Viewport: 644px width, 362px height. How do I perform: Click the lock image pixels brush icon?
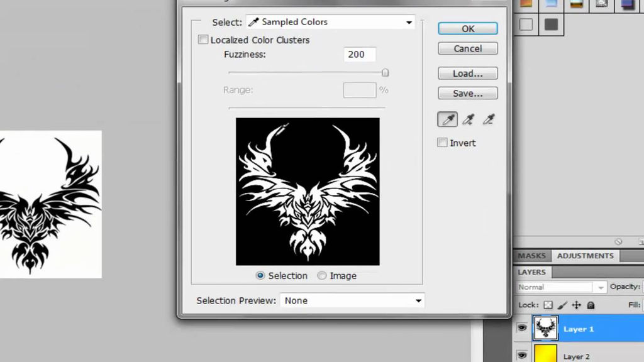tap(562, 305)
